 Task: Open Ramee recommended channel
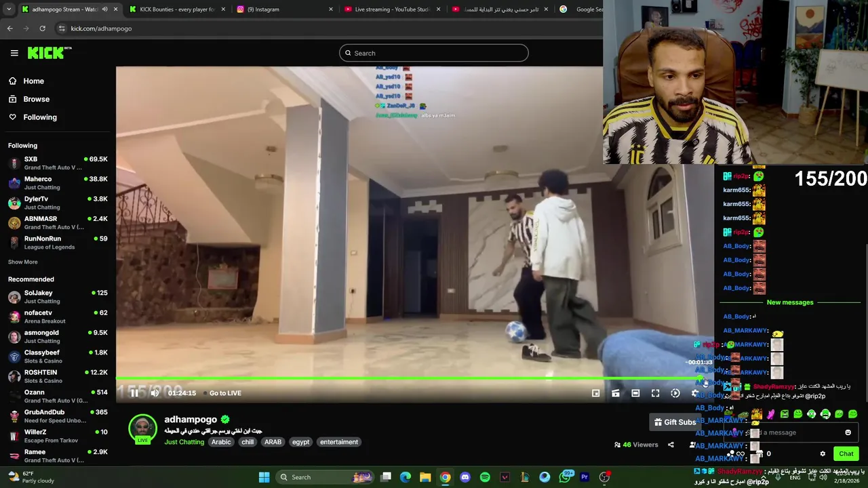click(58, 456)
